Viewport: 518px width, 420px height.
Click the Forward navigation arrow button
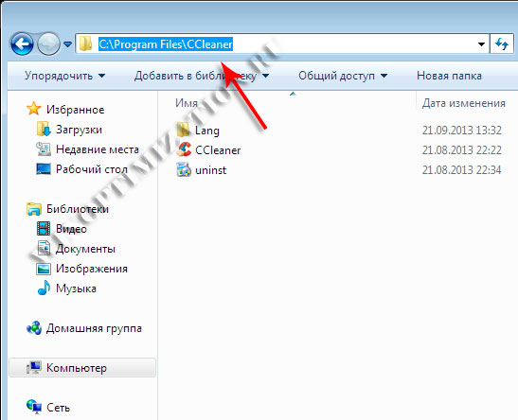coord(48,44)
